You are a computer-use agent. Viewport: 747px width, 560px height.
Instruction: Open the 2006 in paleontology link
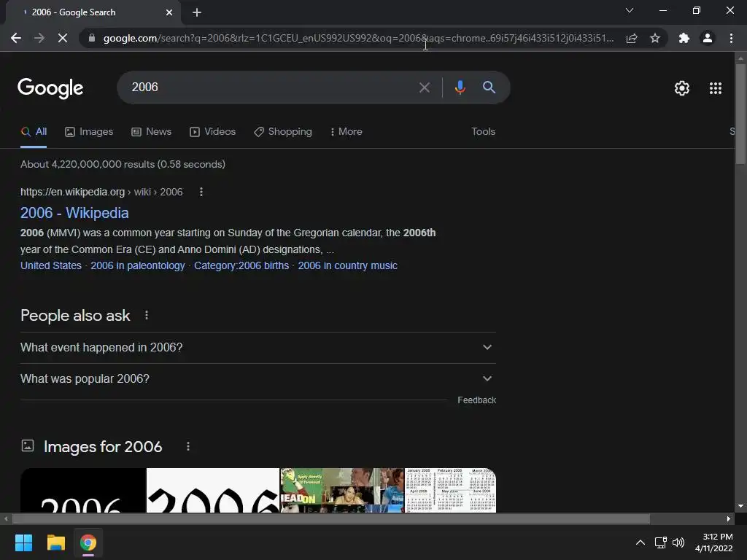pyautogui.click(x=138, y=265)
